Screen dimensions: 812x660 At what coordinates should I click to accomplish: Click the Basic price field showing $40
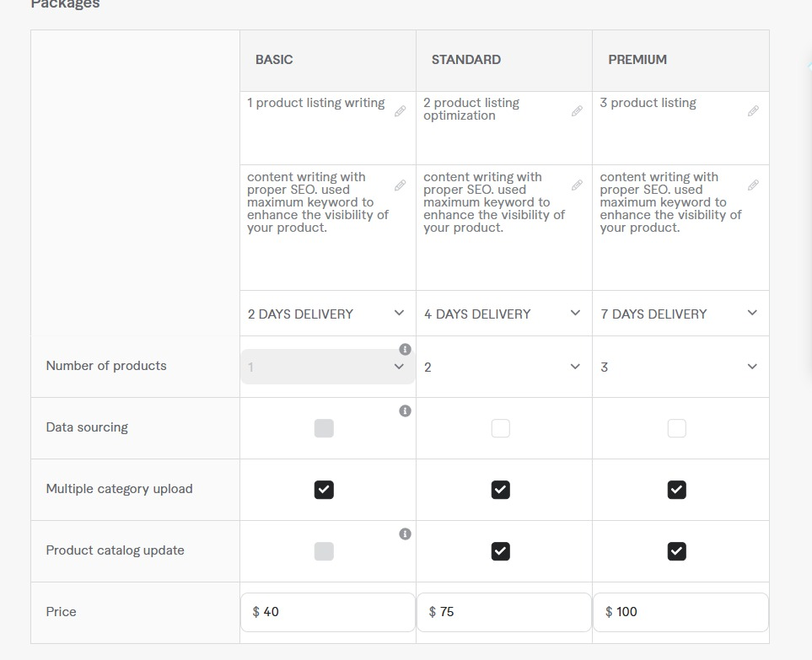pos(328,613)
